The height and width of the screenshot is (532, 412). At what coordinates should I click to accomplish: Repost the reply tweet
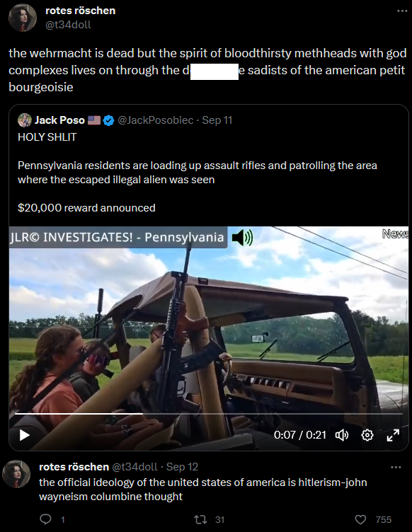pyautogui.click(x=200, y=519)
